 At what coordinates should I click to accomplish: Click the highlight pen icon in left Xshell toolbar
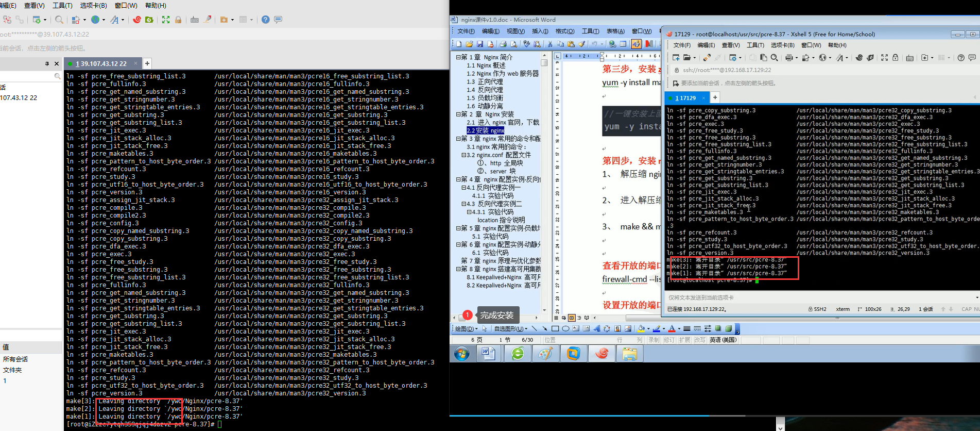208,20
